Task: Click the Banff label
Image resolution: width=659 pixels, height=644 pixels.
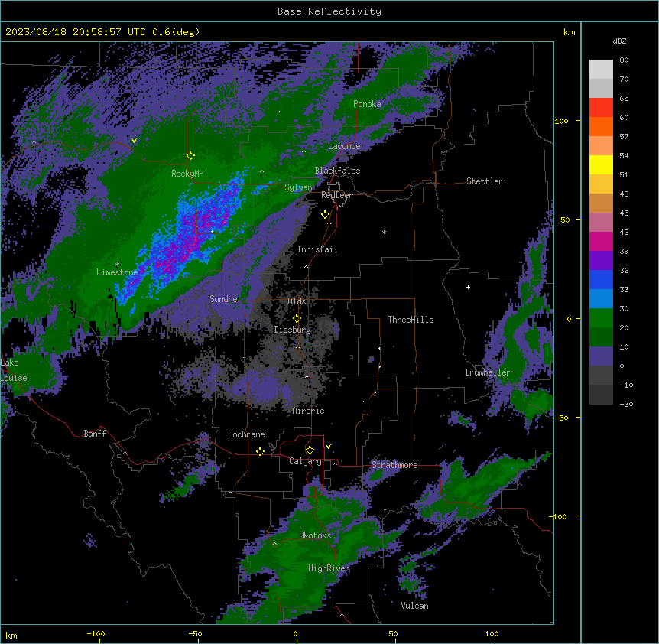Action: 95,434
